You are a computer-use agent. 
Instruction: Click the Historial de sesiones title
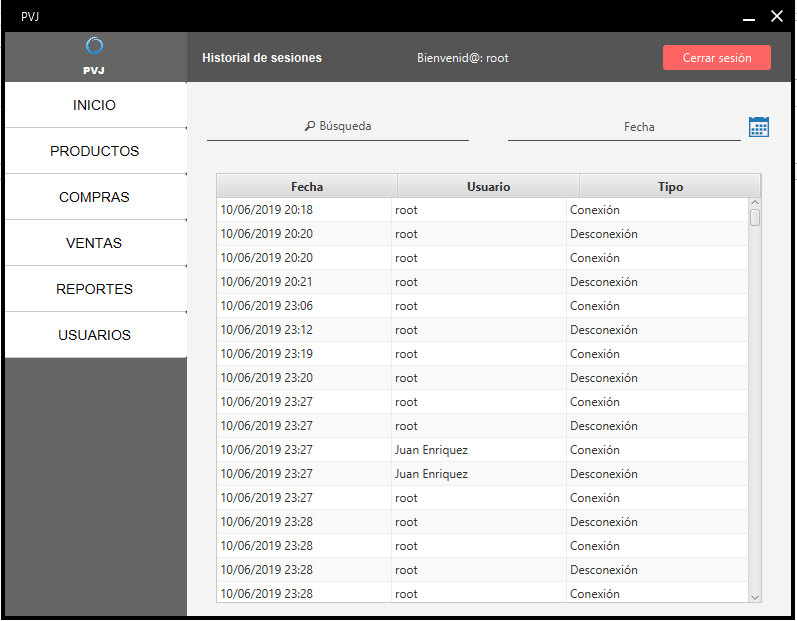262,58
